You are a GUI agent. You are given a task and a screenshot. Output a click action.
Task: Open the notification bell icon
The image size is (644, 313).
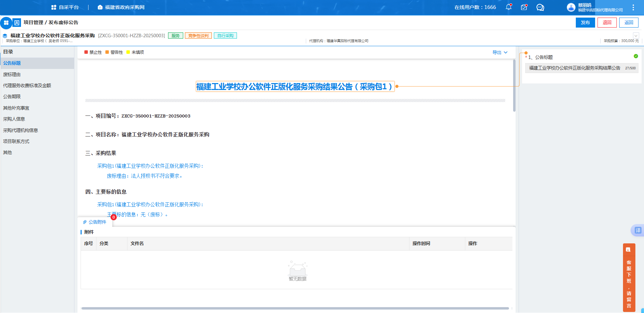(x=508, y=7)
